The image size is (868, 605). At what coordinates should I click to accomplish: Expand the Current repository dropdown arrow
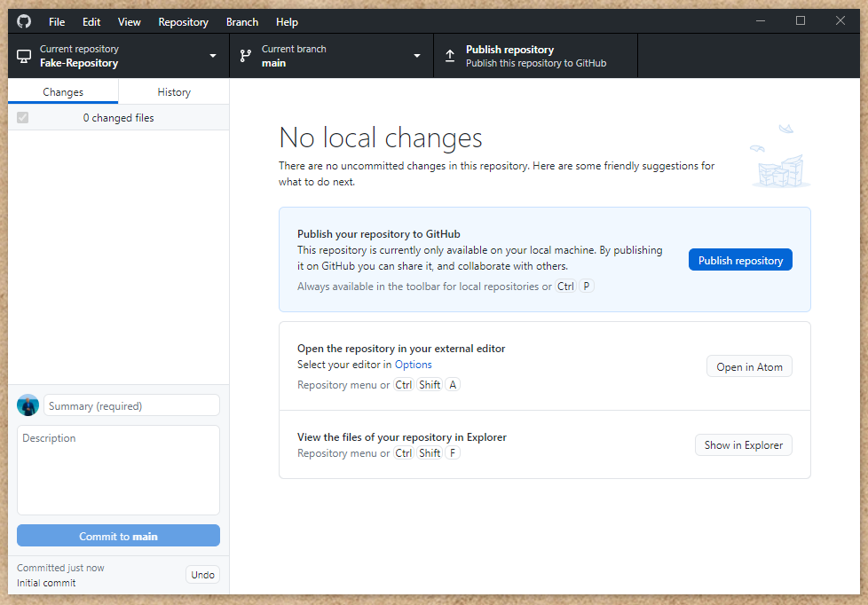pyautogui.click(x=213, y=56)
